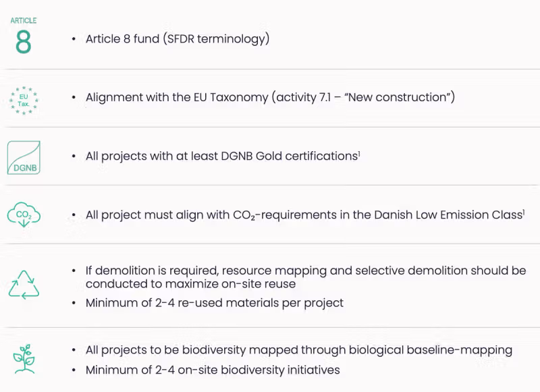This screenshot has height=392, width=540.
Task: Select the recycling arrows triangle icon
Action: pos(24,285)
